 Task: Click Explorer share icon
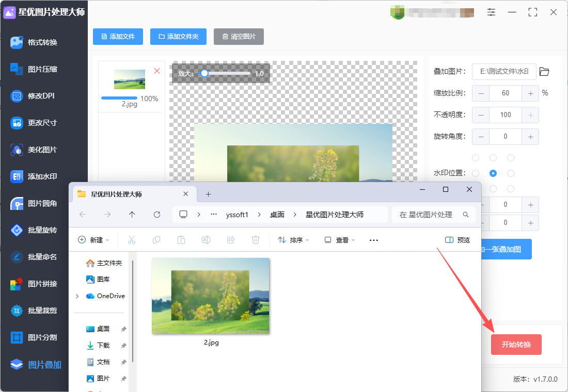tap(231, 240)
